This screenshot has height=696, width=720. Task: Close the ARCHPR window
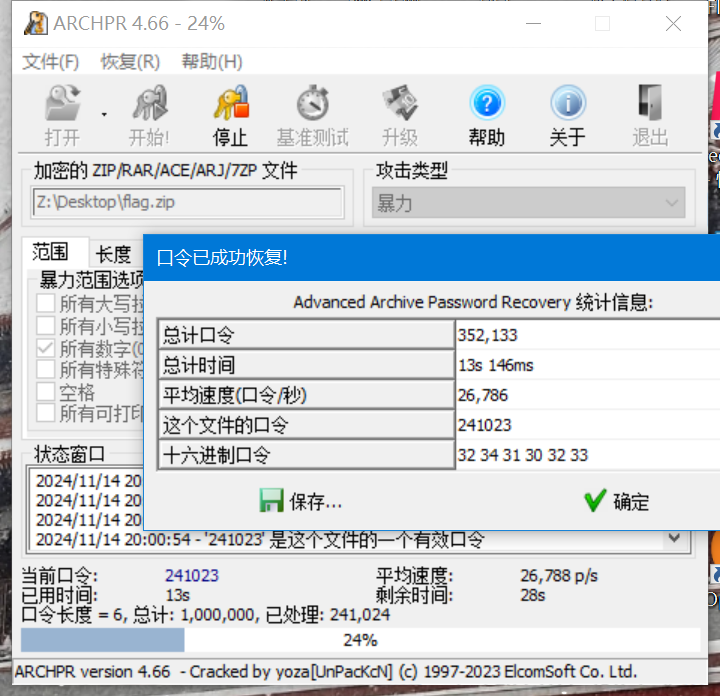(673, 23)
